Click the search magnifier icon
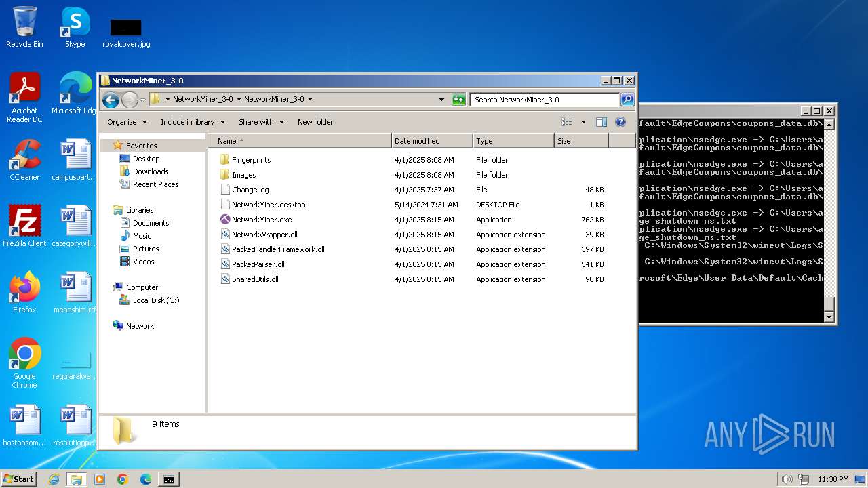 627,100
